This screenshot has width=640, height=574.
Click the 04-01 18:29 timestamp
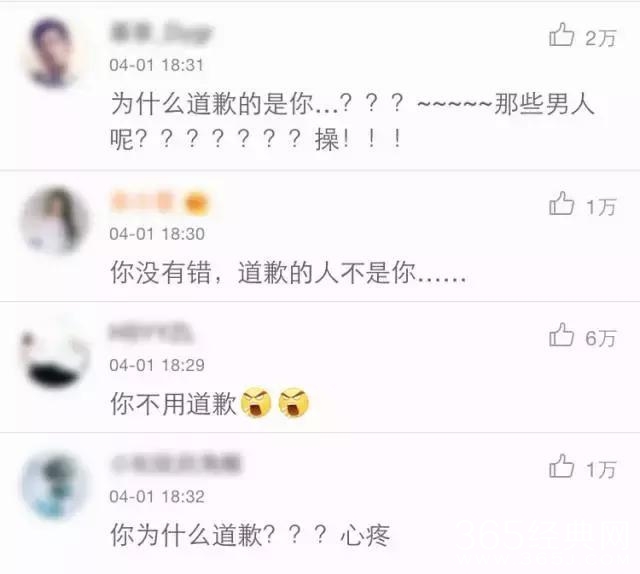157,365
